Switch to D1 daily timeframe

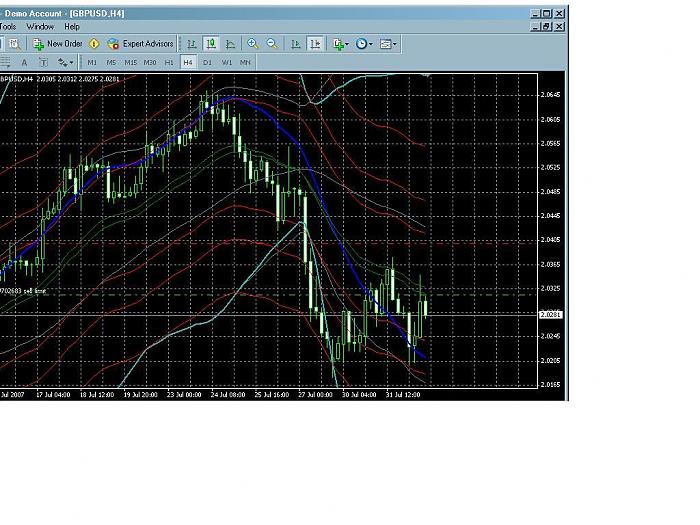207,62
